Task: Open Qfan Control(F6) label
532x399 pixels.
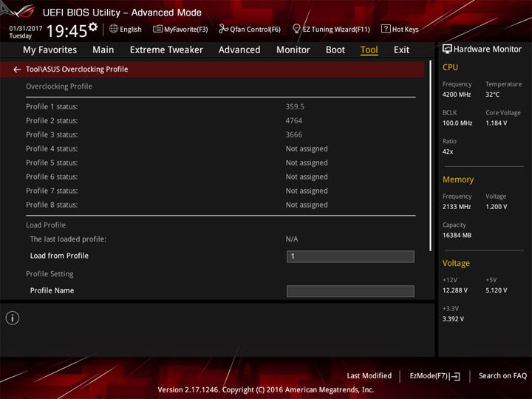Action: (255, 30)
